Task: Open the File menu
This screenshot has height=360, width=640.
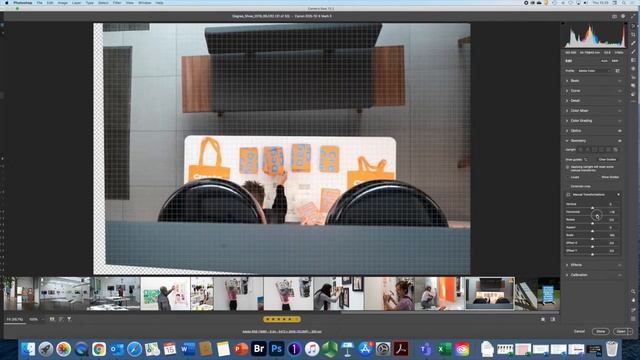Action: coord(40,3)
